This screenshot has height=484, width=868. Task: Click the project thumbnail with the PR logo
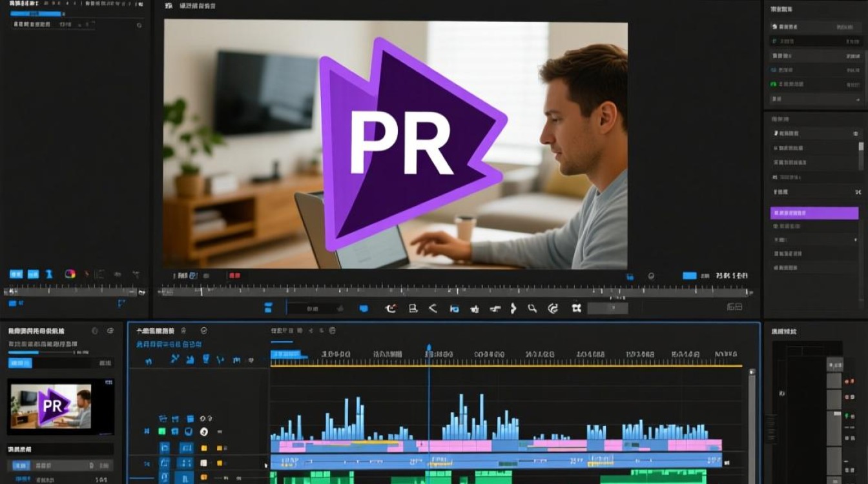[x=61, y=407]
